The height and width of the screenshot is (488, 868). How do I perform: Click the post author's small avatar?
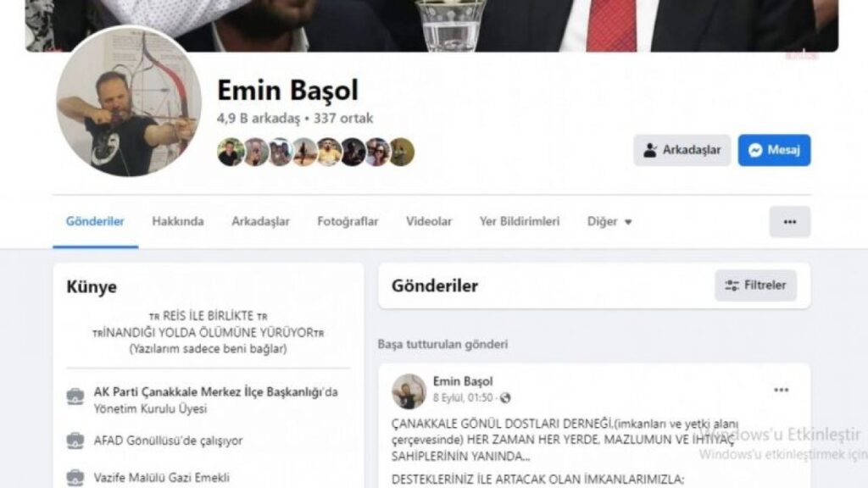(x=409, y=391)
